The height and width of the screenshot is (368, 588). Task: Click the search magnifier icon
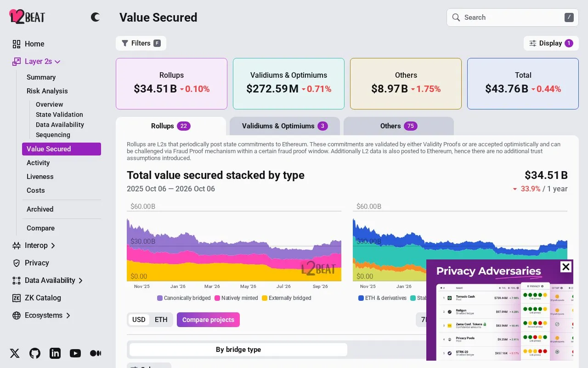coord(456,17)
